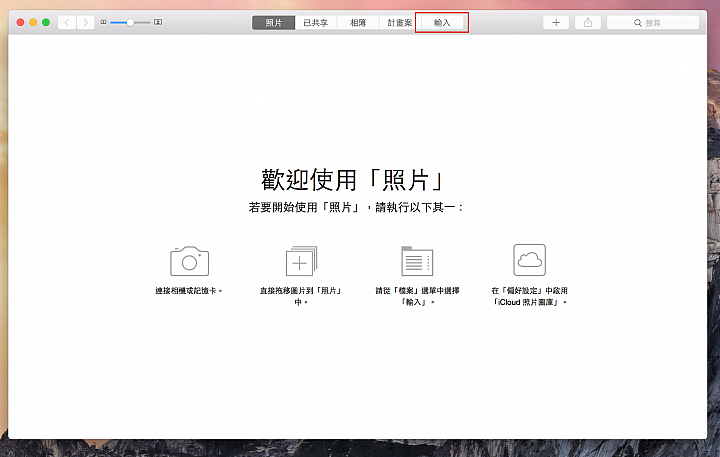Click the 連接相機或記憶卡 text

pos(188,291)
